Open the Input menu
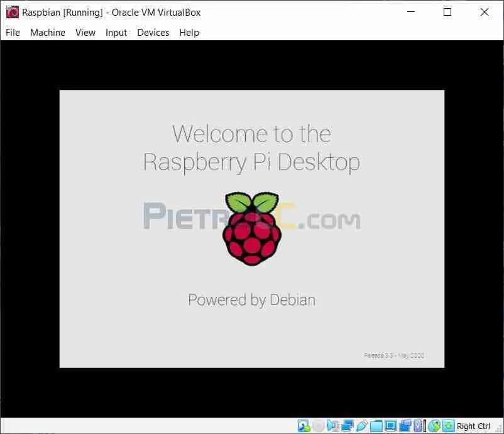Screen dimensions: 504x434 click(116, 32)
